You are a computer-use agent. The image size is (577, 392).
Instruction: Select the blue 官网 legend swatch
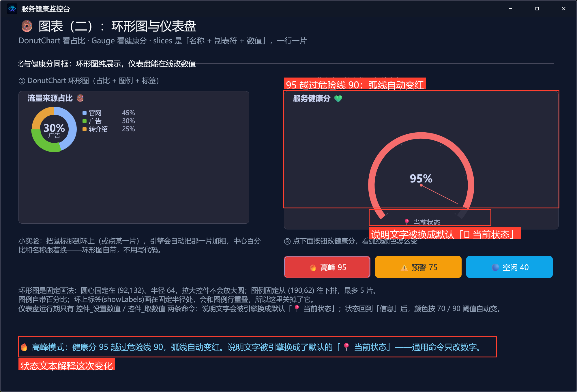[85, 113]
